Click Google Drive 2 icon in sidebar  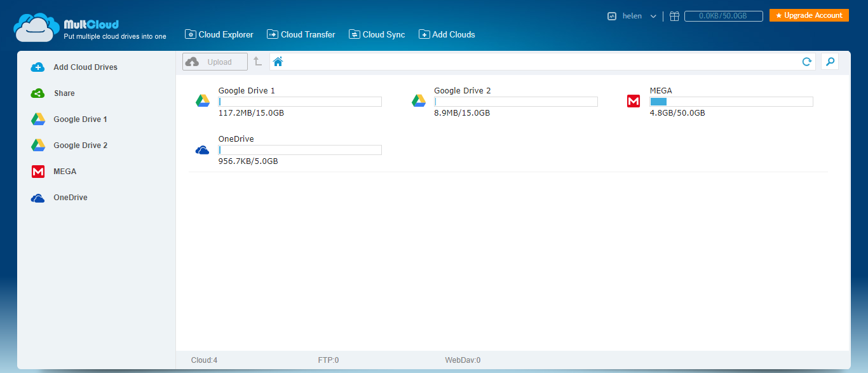click(38, 146)
